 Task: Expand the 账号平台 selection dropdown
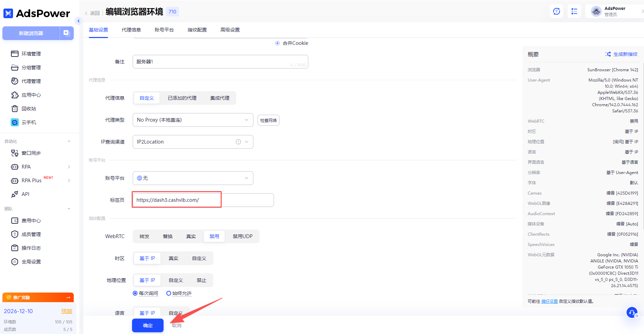coord(193,178)
